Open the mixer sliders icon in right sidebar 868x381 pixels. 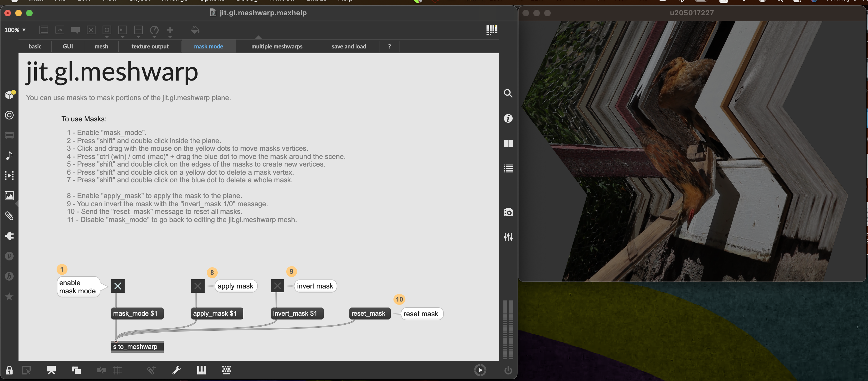[508, 237]
